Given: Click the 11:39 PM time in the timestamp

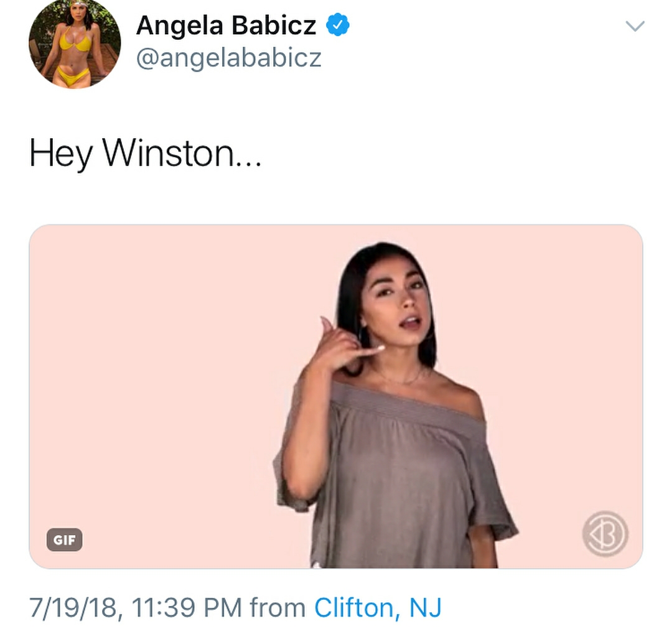Looking at the screenshot, I should click(187, 607).
